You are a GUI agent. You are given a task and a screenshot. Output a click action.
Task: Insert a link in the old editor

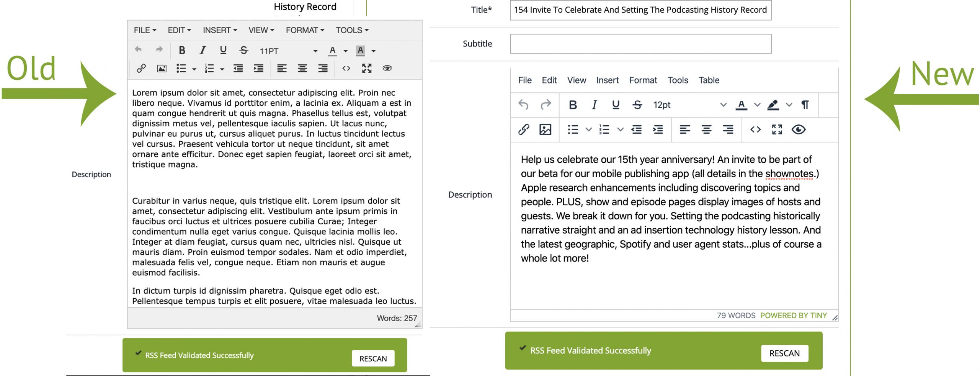[x=141, y=69]
